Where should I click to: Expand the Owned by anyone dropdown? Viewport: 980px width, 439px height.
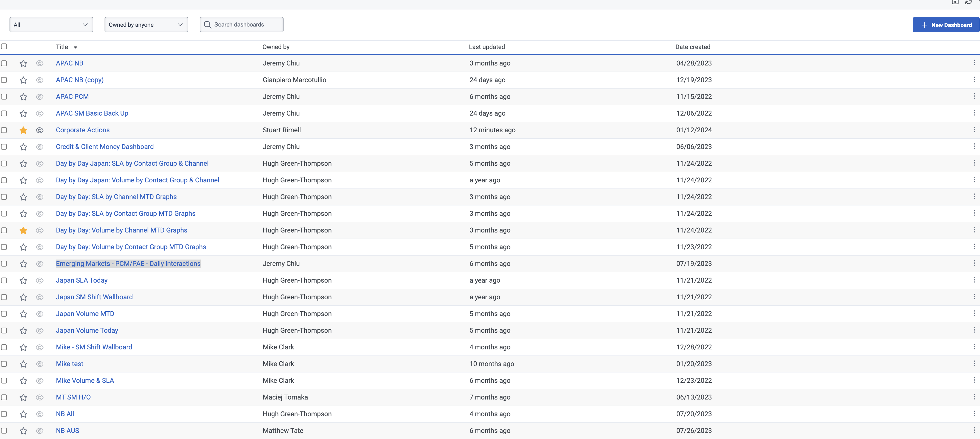pyautogui.click(x=146, y=25)
